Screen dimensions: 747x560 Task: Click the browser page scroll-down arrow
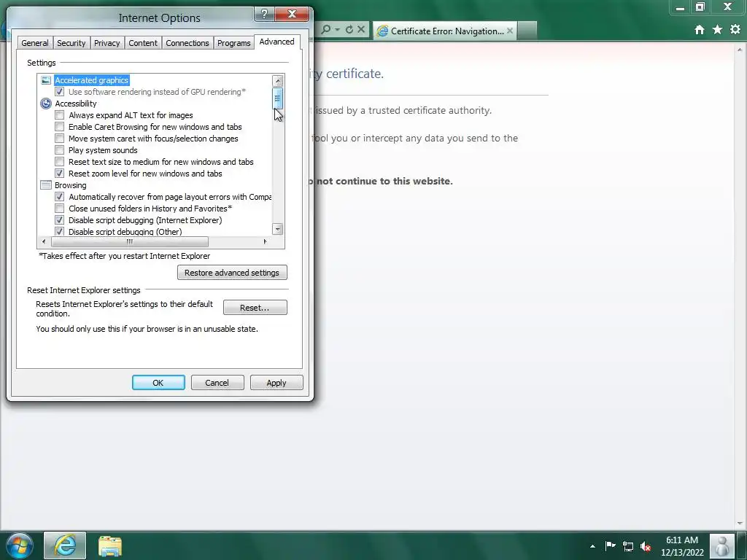(740, 524)
